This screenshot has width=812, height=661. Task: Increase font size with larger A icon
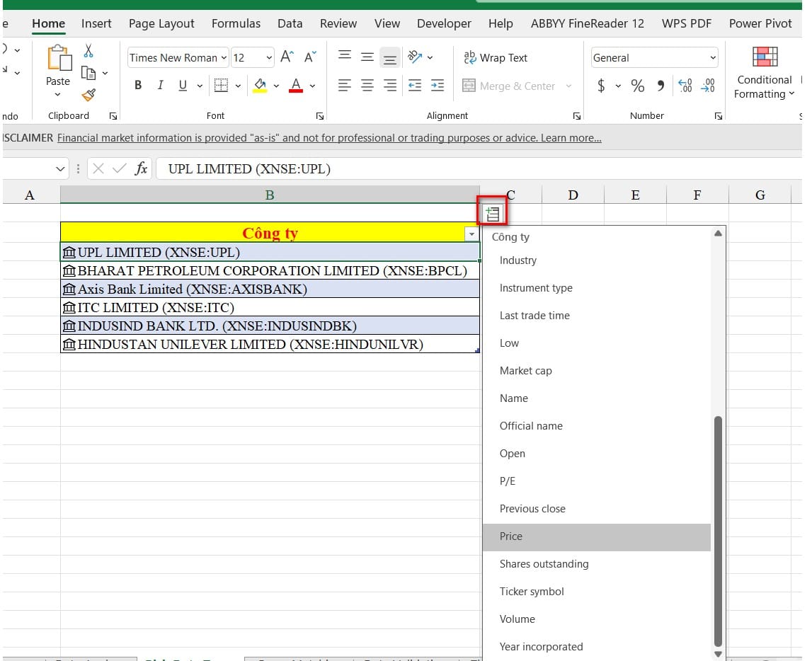click(x=287, y=57)
